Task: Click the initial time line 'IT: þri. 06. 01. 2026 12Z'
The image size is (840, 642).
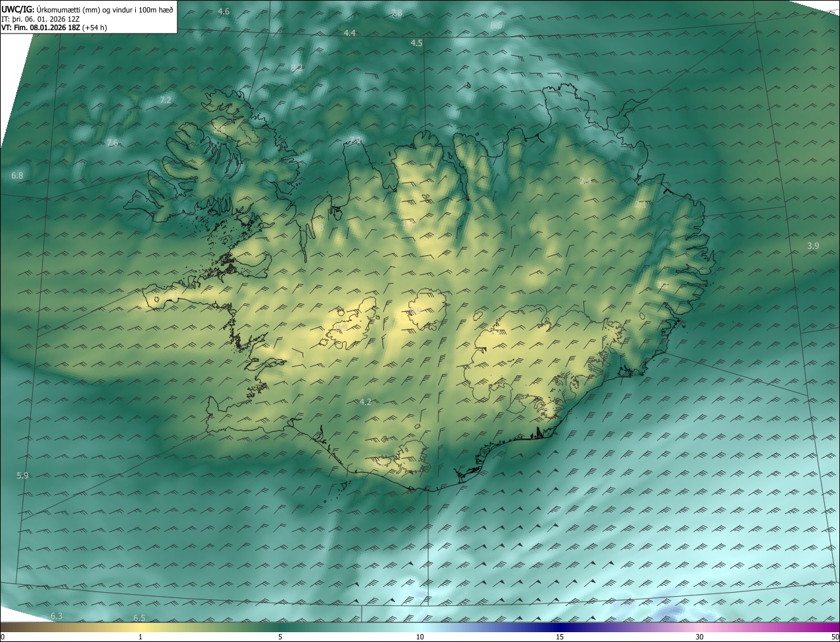Action: (x=41, y=18)
